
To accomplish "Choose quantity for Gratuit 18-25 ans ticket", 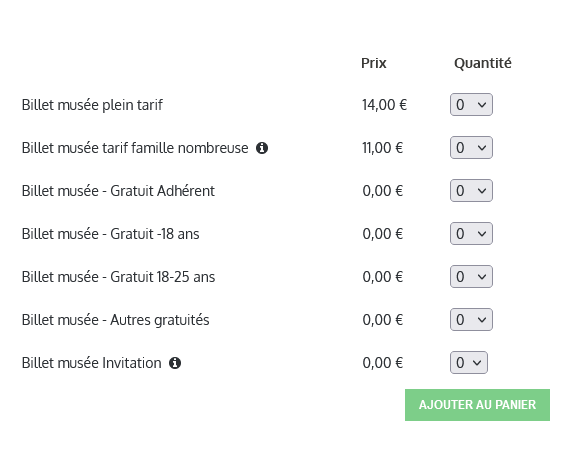I will click(471, 277).
